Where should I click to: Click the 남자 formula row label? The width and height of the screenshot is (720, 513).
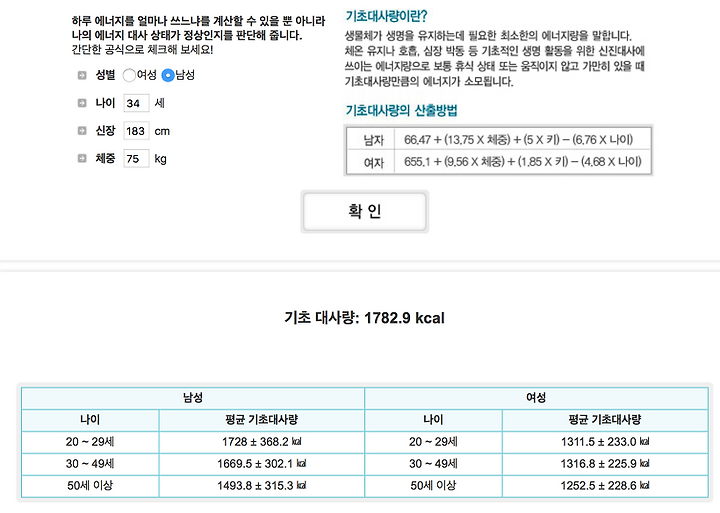[373, 140]
